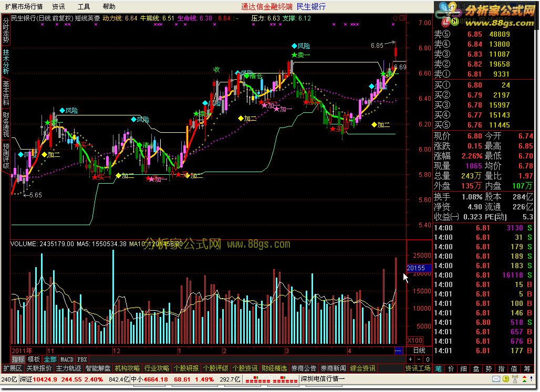This screenshot has width=540, height=392.
Task: Switch to 分时走势 sidebar tab
Action: tap(6, 30)
